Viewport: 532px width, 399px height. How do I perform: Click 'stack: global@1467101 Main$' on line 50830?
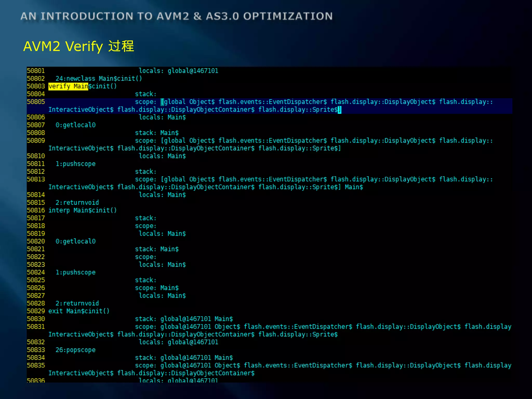point(184,319)
